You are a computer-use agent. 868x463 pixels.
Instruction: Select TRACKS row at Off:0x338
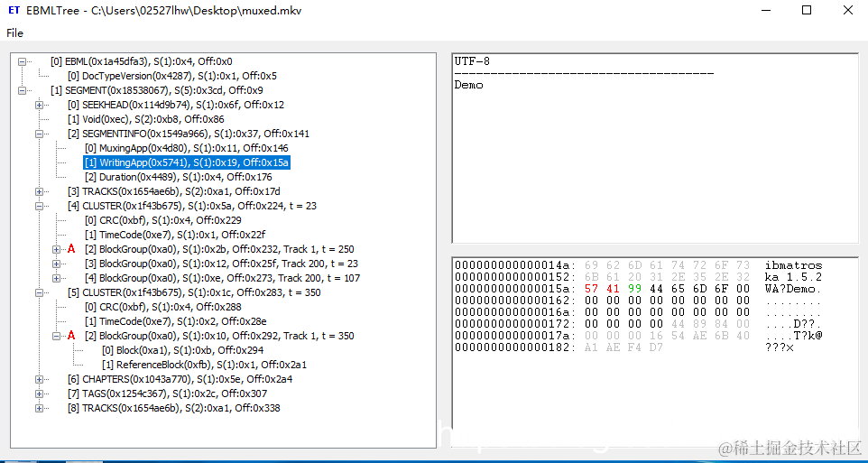[x=173, y=408]
